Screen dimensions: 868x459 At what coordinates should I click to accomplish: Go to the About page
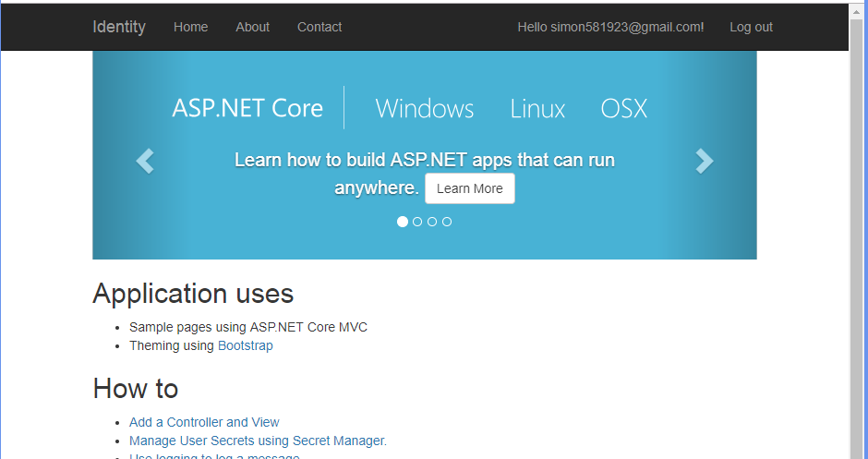pos(252,27)
